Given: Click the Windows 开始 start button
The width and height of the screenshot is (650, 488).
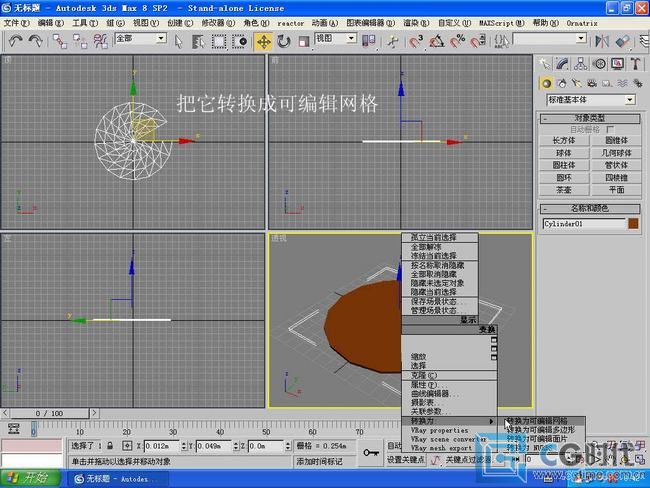Looking at the screenshot, I should point(30,478).
